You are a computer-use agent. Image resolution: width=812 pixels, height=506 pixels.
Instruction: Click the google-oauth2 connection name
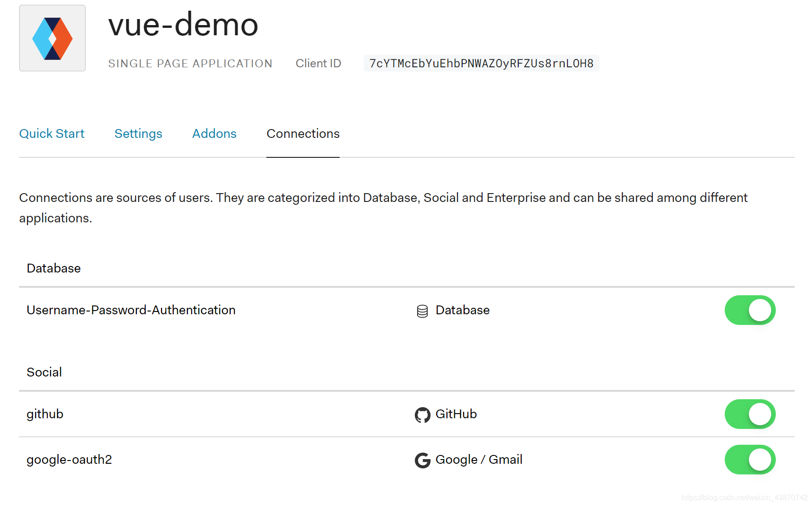tap(69, 460)
